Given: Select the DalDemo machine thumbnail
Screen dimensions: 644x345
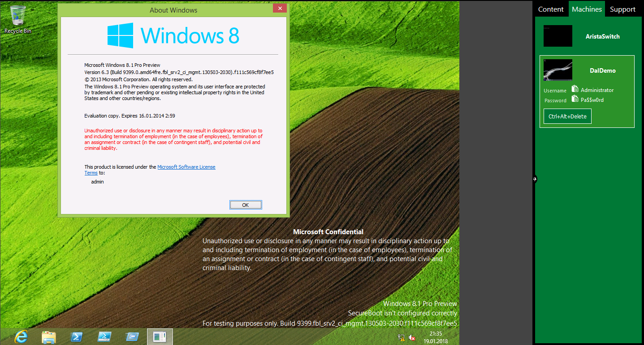Looking at the screenshot, I should (558, 70).
